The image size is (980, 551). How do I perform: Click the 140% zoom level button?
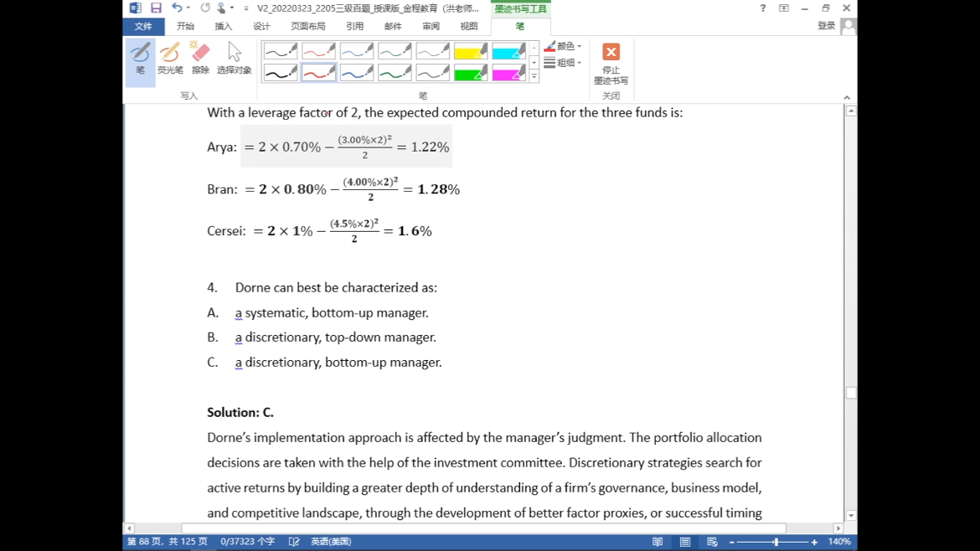pyautogui.click(x=838, y=542)
